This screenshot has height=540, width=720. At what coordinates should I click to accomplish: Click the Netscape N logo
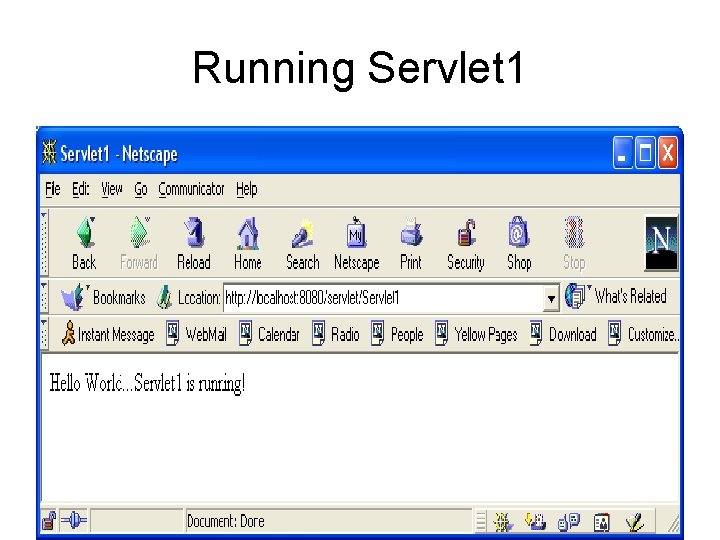point(661,243)
